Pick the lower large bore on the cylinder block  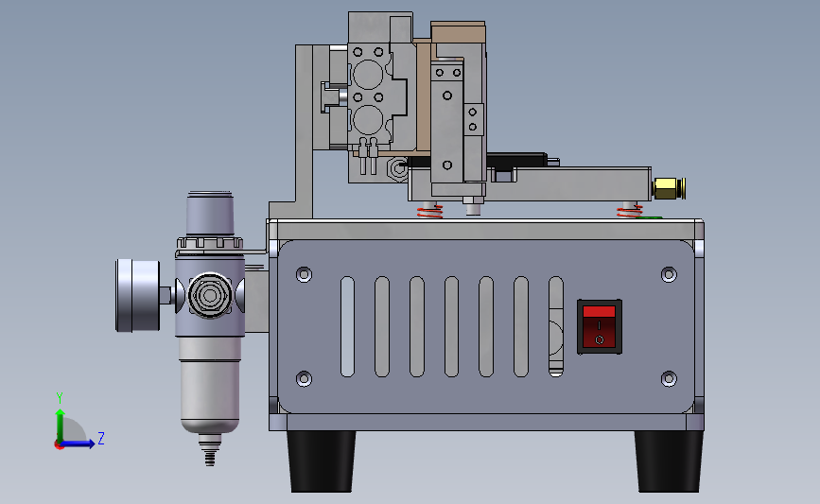[368, 120]
